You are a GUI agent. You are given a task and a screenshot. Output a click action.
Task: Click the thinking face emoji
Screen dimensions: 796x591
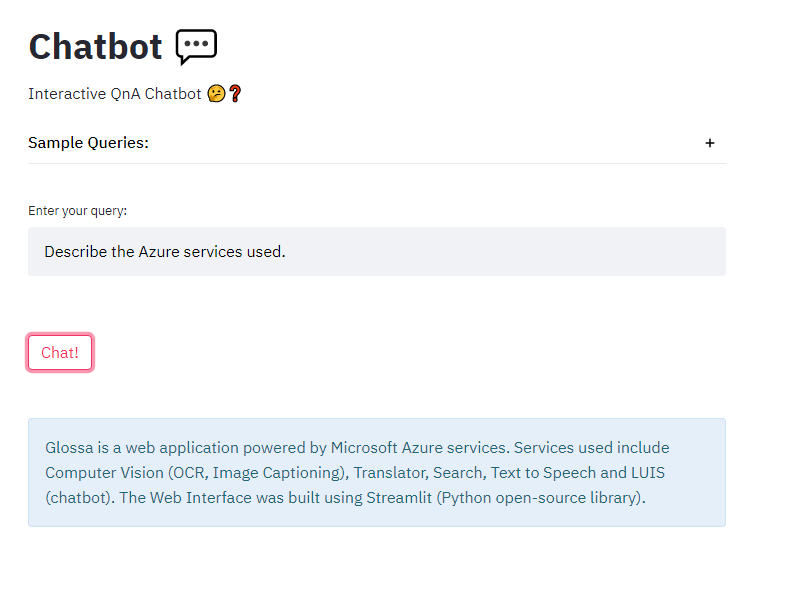point(215,94)
